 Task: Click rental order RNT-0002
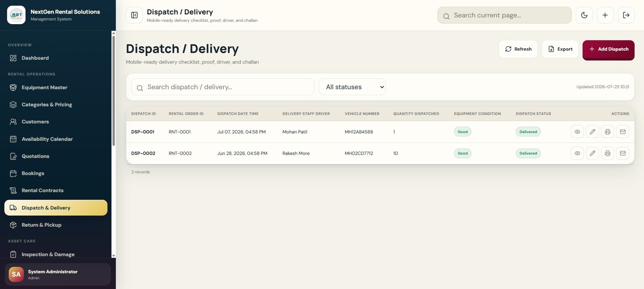pyautogui.click(x=180, y=153)
